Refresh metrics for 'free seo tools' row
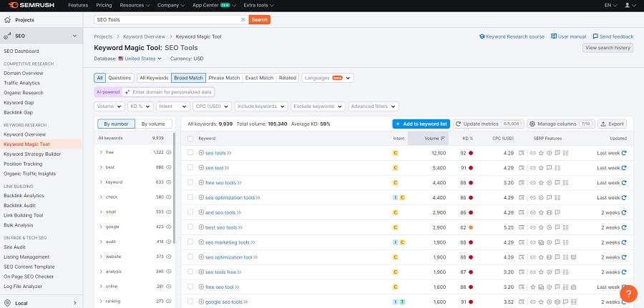The height and width of the screenshot is (308, 644). coord(624,182)
